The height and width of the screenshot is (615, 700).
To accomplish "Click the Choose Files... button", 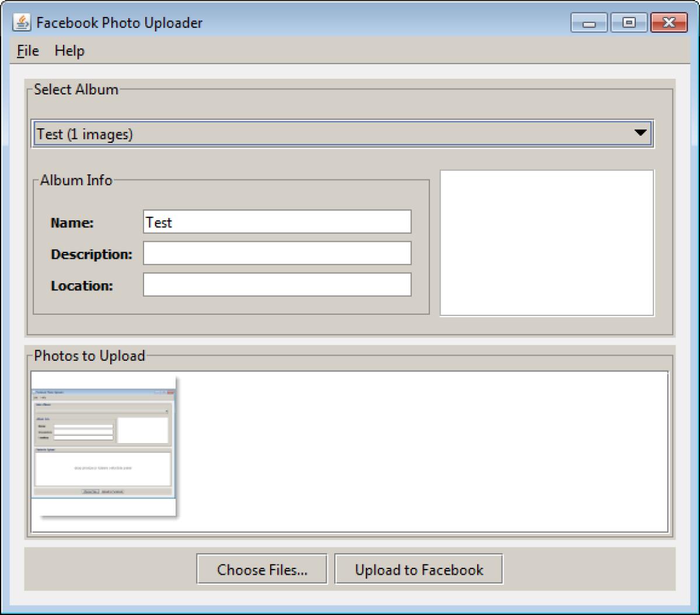I will pyautogui.click(x=262, y=569).
